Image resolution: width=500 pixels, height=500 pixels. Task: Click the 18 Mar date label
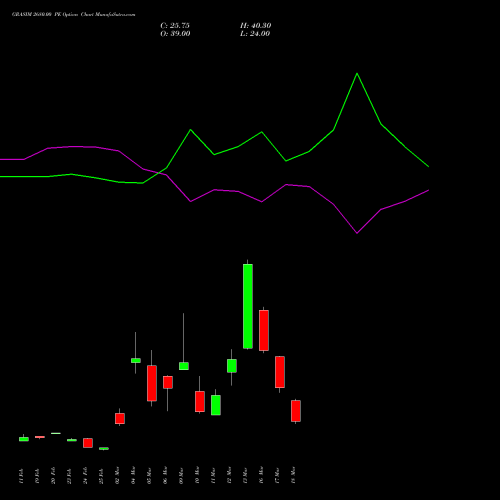[293, 476]
